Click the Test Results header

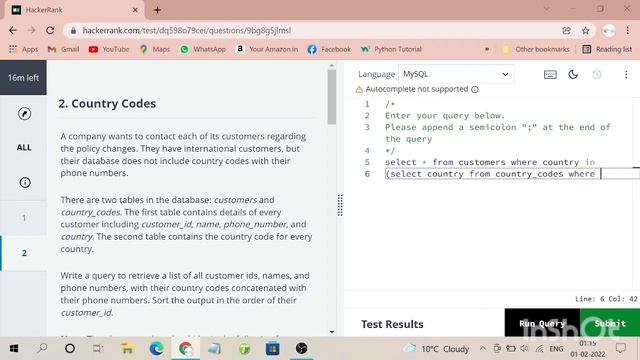tap(392, 324)
